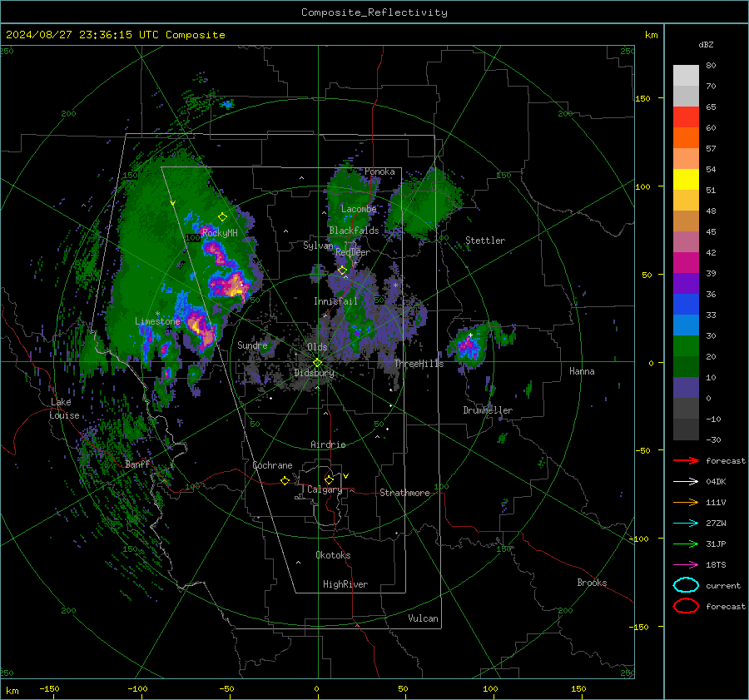Click the Lacombe city label

tap(359, 209)
